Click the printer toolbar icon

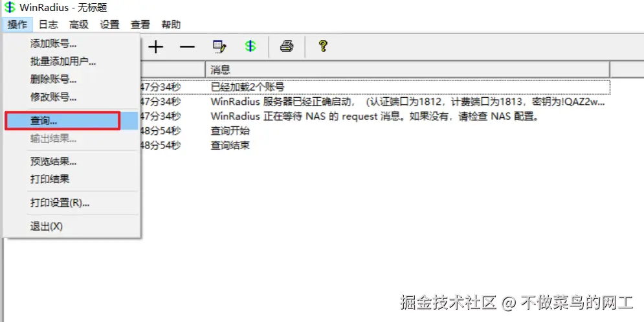[287, 47]
